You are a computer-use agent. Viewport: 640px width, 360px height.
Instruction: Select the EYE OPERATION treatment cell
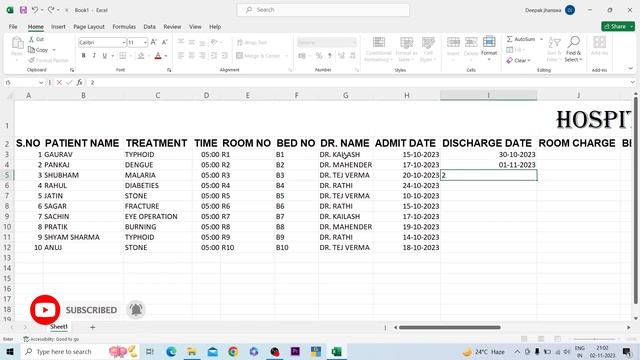tap(158, 216)
